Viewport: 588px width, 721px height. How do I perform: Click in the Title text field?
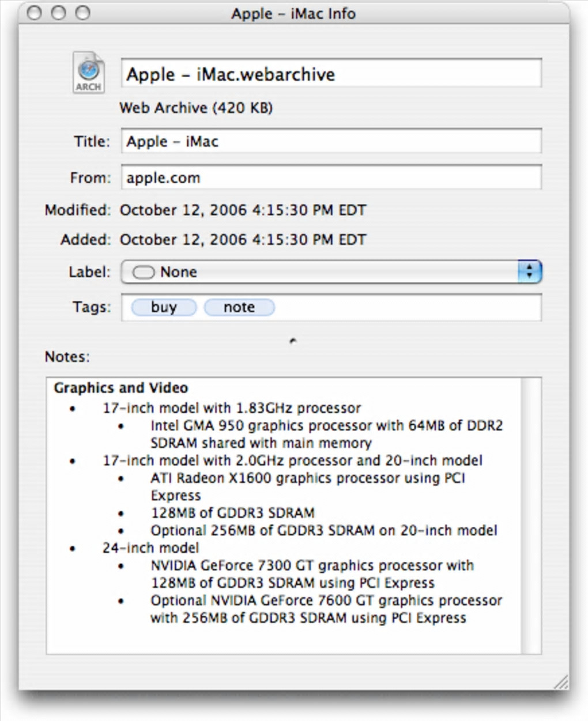(330, 141)
